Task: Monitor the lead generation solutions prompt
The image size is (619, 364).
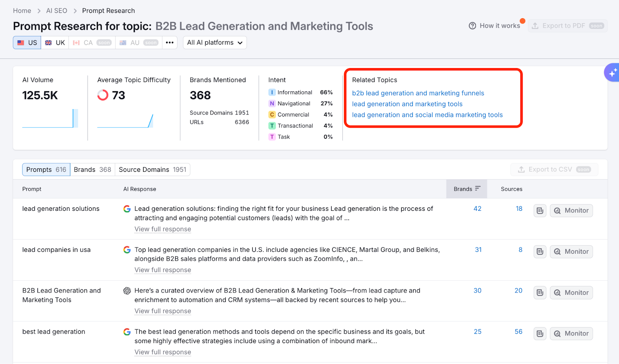Action: pos(571,211)
